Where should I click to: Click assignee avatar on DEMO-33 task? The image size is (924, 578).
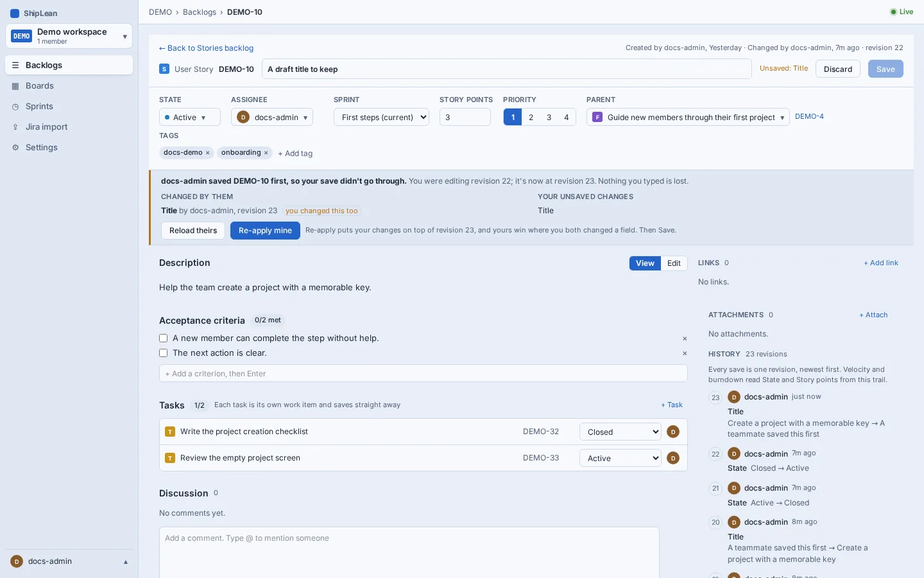click(x=673, y=458)
